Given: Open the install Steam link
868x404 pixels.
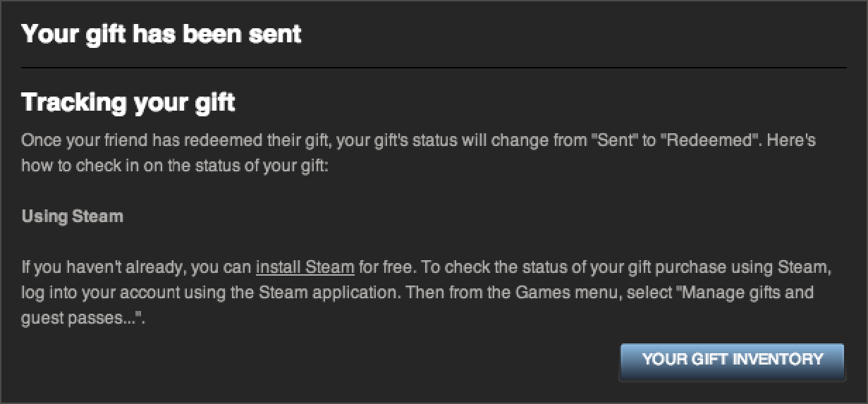Looking at the screenshot, I should pos(305,267).
